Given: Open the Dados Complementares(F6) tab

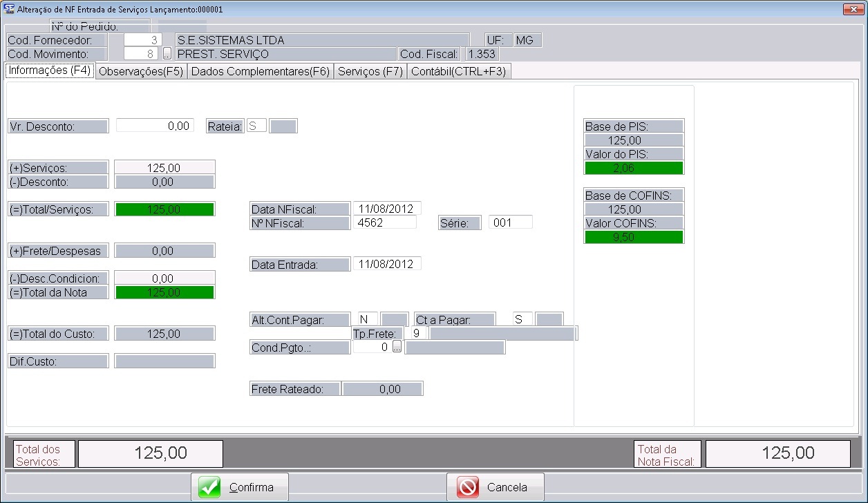Looking at the screenshot, I should 260,72.
